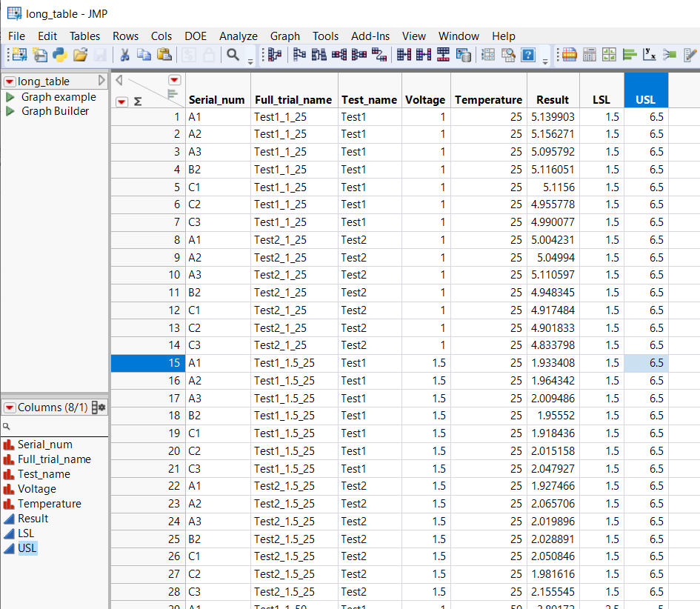Click the Distribution bar chart icon

tap(630, 54)
